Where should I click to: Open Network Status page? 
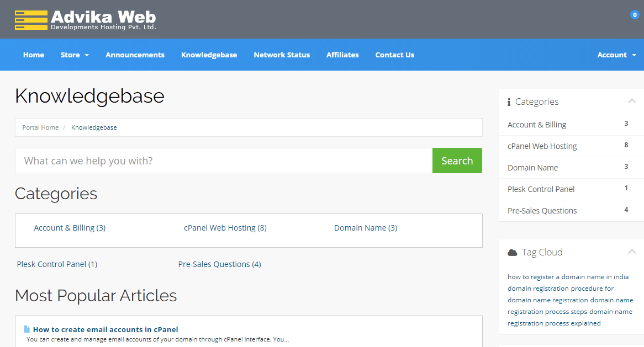tap(282, 55)
